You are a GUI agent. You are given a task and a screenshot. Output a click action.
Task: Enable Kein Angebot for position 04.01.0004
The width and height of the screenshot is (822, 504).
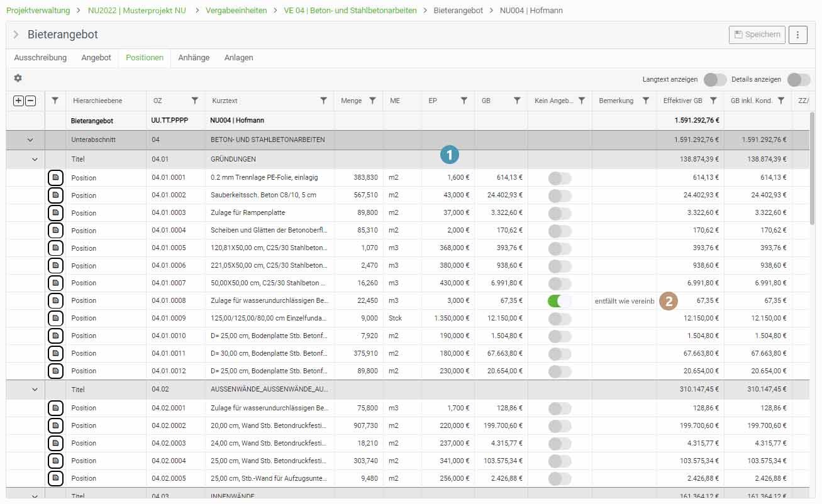tap(560, 231)
